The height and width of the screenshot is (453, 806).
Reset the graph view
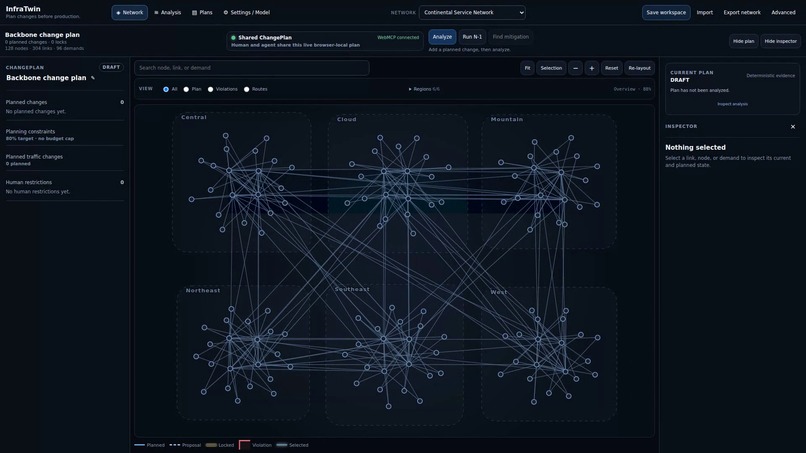coord(611,68)
